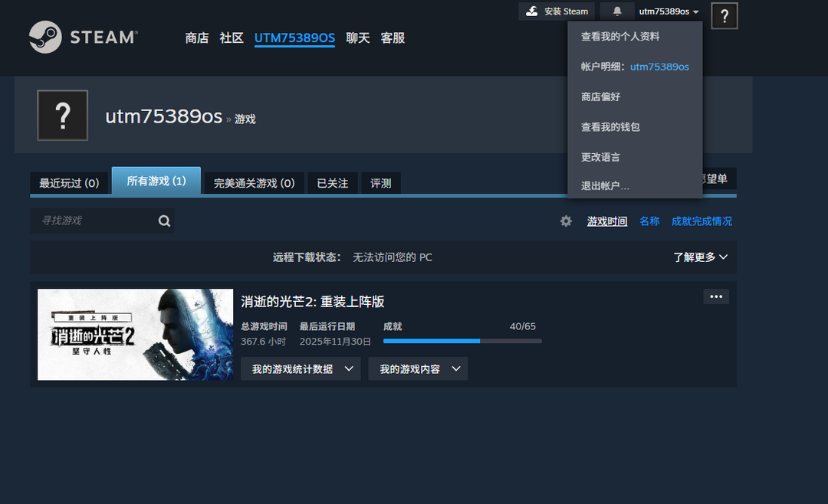This screenshot has height=504, width=828.
Task: Click the Steam logo icon
Action: click(x=45, y=37)
